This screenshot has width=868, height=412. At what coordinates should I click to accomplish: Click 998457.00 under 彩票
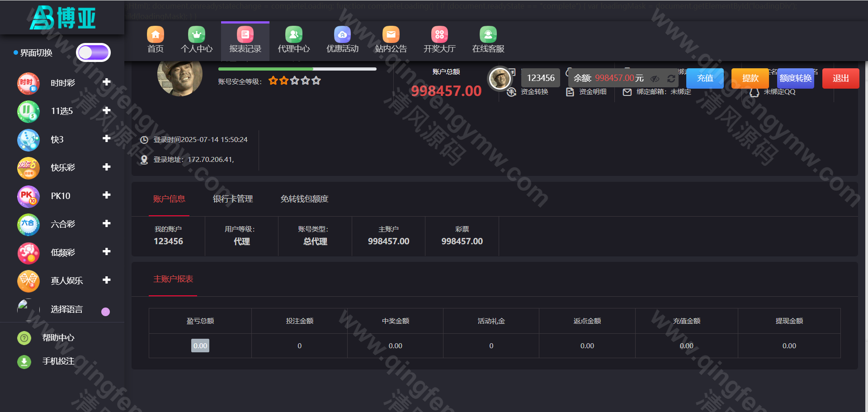(x=462, y=242)
